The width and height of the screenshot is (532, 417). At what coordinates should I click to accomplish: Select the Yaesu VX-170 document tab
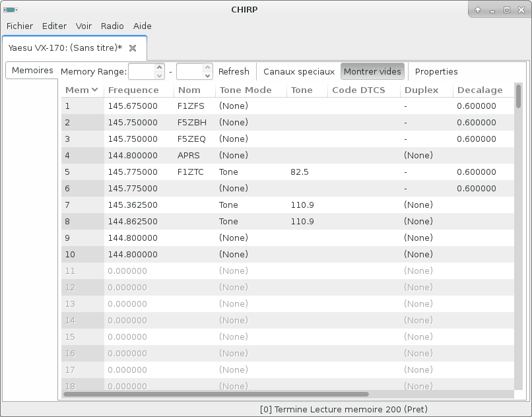tap(75, 48)
